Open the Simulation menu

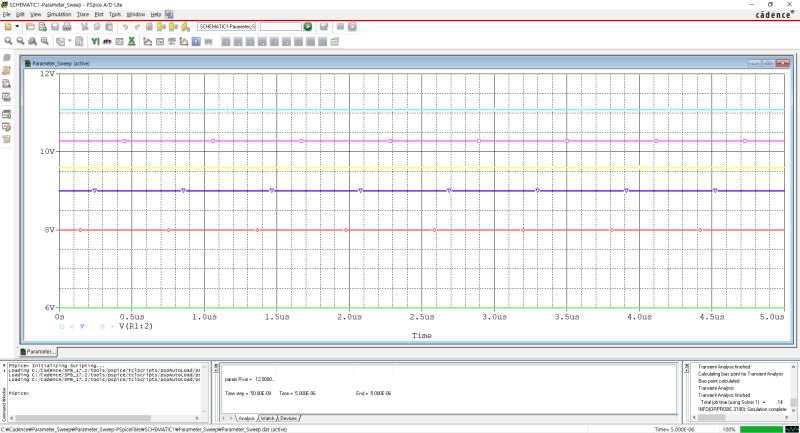pos(59,14)
